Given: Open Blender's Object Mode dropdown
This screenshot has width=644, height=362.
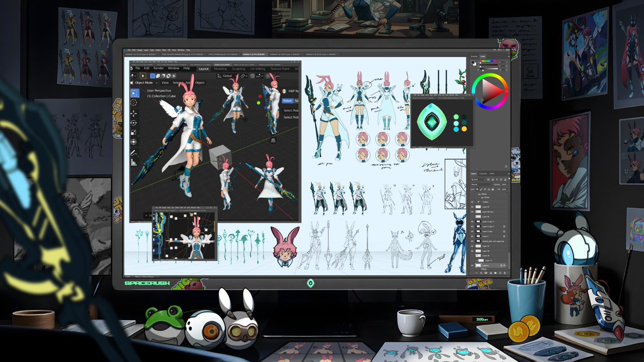Looking at the screenshot, I should pyautogui.click(x=144, y=83).
